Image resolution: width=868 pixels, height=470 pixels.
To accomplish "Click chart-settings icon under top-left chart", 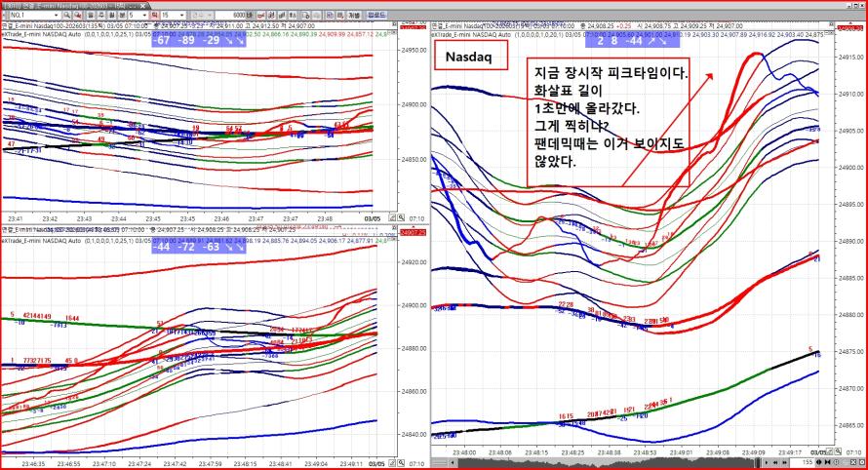I will point(392,217).
